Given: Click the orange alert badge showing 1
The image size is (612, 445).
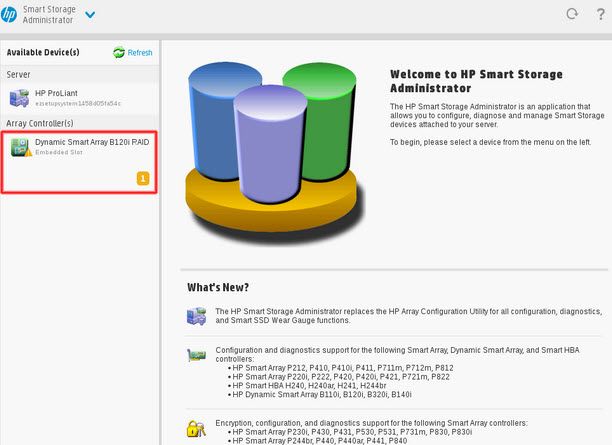Looking at the screenshot, I should (x=142, y=178).
